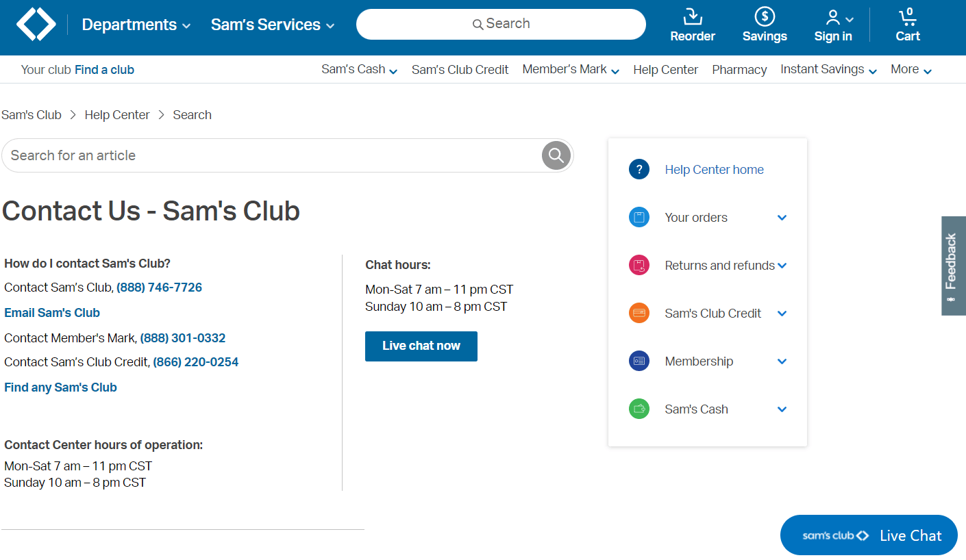Open the shopping Cart icon
The height and width of the screenshot is (560, 966).
click(x=908, y=16)
